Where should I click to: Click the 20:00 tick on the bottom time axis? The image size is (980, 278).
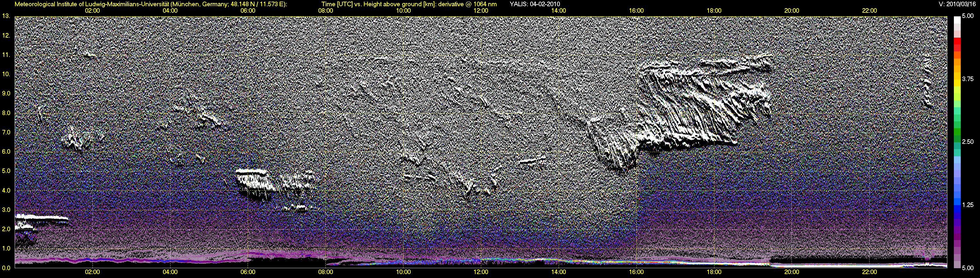[792, 272]
